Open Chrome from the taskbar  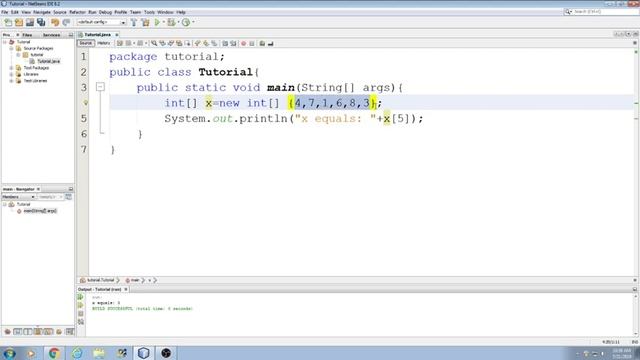pyautogui.click(x=54, y=353)
